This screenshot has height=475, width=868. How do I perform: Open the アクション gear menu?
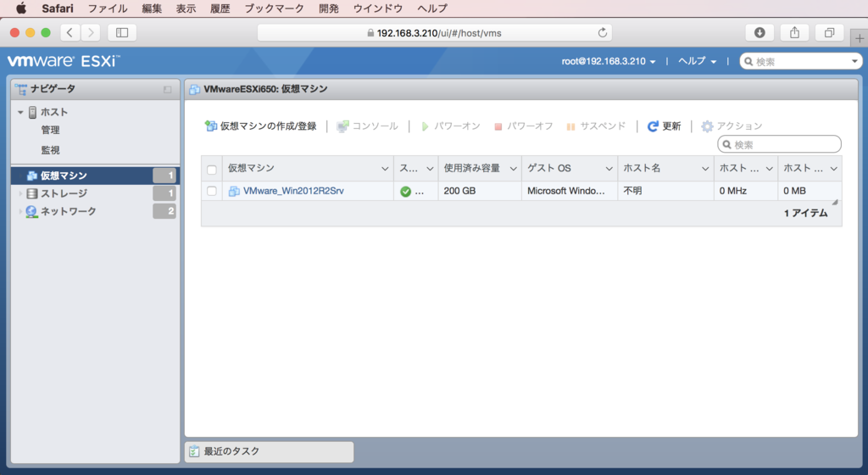(x=732, y=126)
